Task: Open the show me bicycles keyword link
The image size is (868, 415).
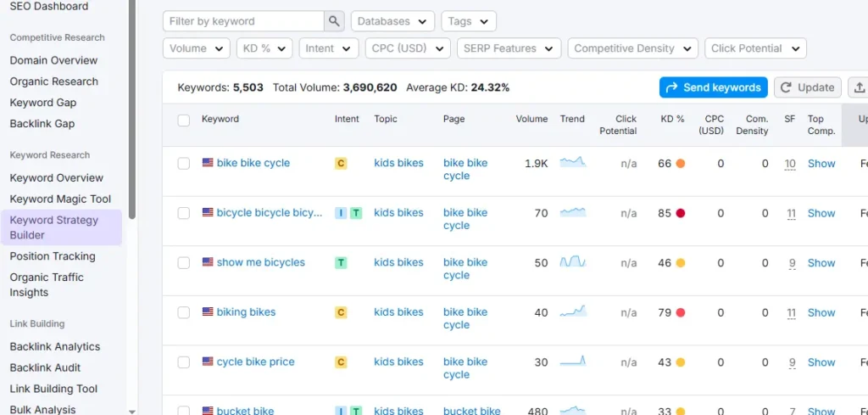Action: (x=261, y=262)
